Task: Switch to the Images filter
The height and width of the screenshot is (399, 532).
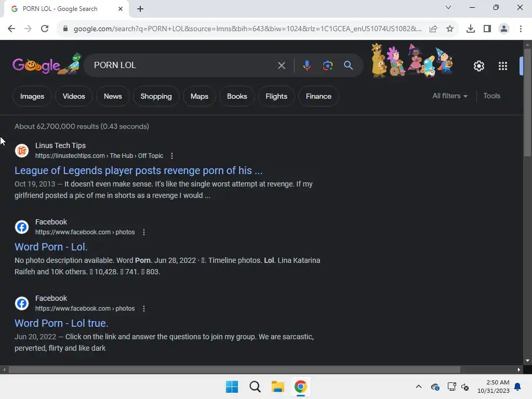Action: pos(32,96)
